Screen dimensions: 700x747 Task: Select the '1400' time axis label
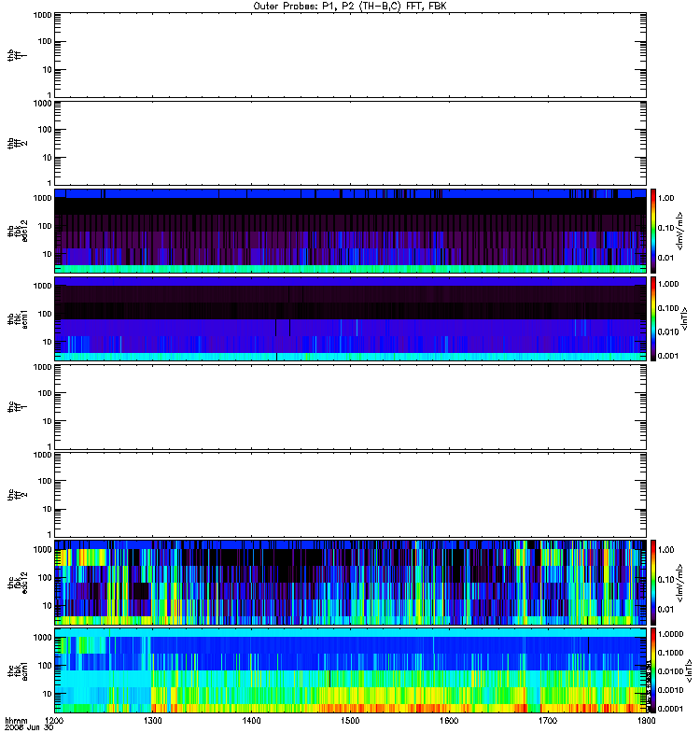(x=251, y=720)
